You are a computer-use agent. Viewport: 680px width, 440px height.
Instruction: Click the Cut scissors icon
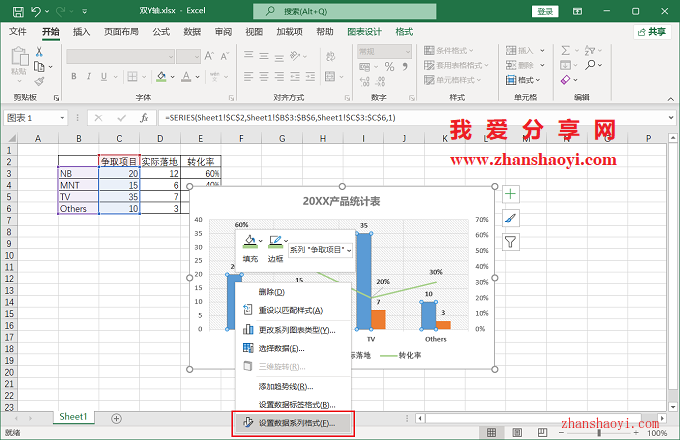(x=39, y=52)
